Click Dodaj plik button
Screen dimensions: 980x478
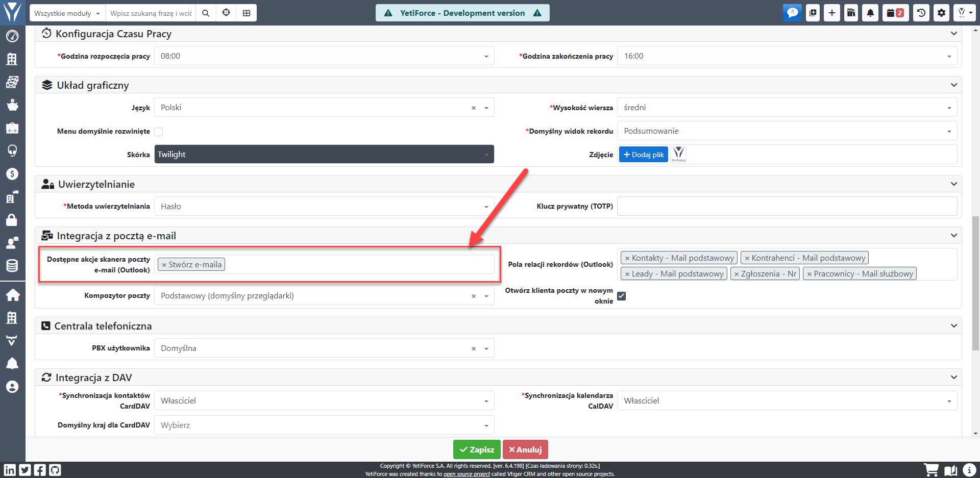click(x=643, y=155)
